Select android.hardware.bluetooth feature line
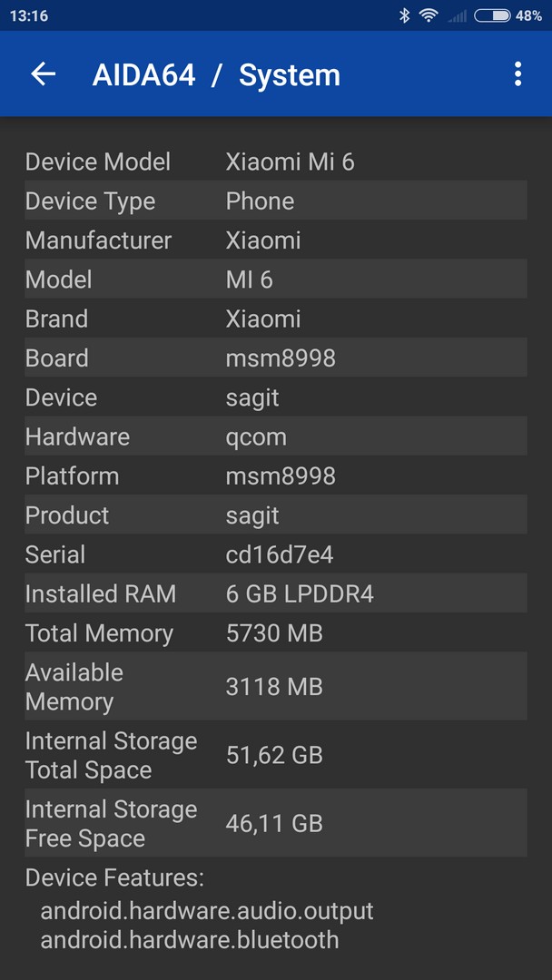The width and height of the screenshot is (552, 980). [190, 939]
